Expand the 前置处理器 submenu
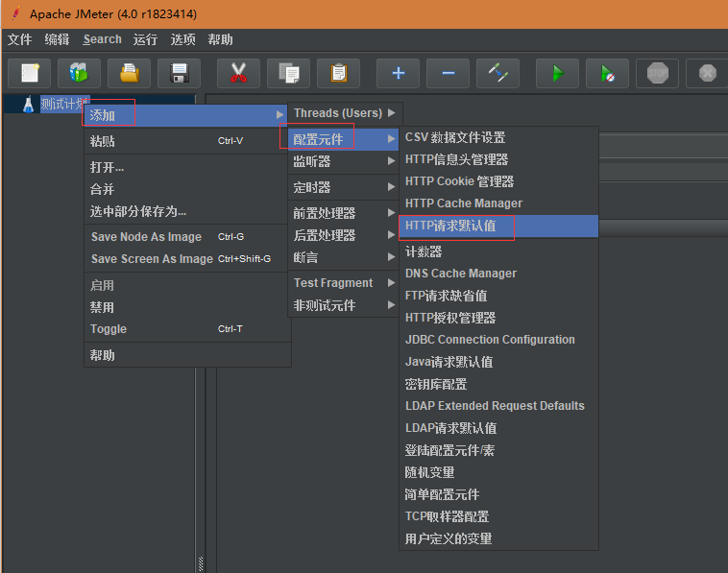728x573 pixels. 343,213
